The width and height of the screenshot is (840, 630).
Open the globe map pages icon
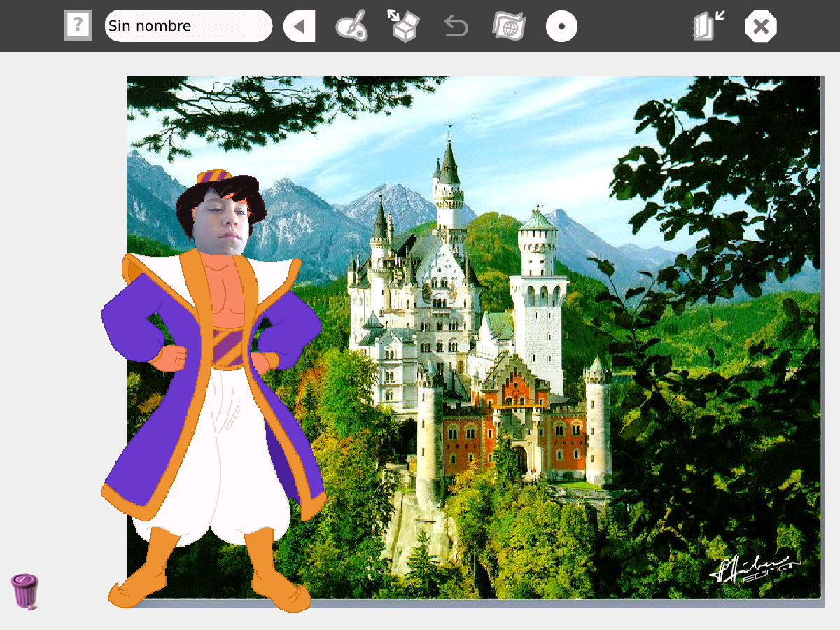508,27
